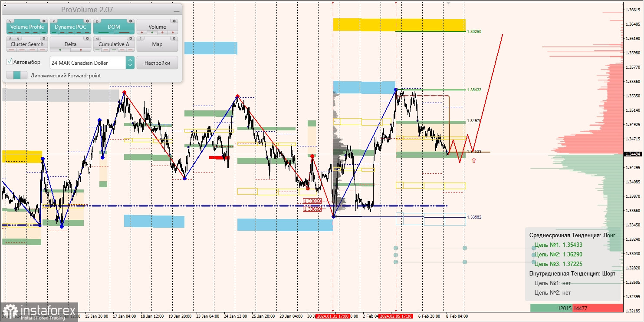Viewport: 644px width, 322px height.
Task: Click the 1.33562 level label on chart
Action: point(474,217)
